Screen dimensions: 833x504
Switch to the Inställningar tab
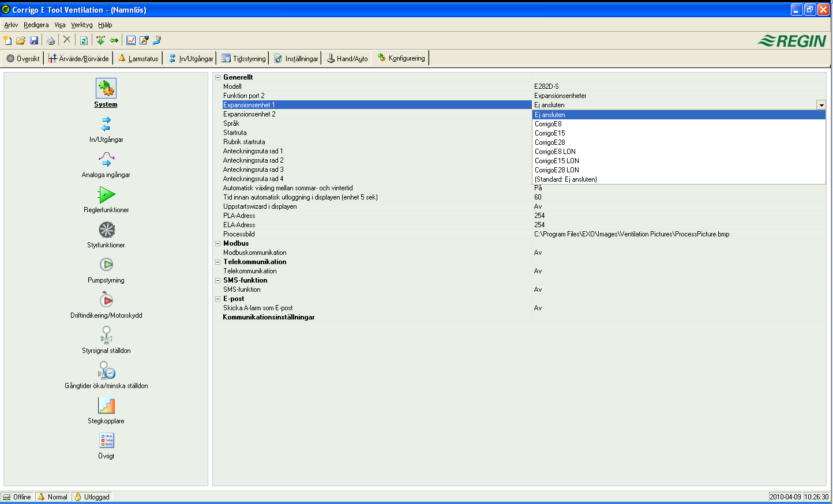[296, 58]
